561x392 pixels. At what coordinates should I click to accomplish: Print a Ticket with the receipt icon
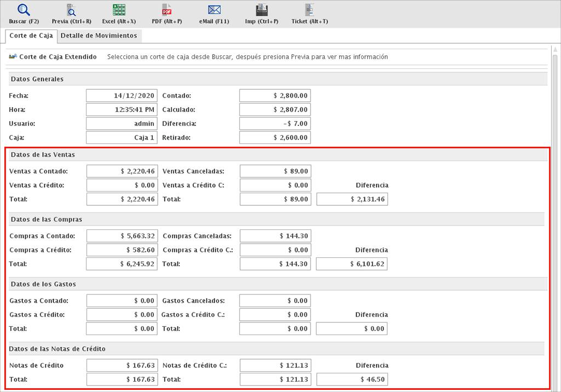310,10
